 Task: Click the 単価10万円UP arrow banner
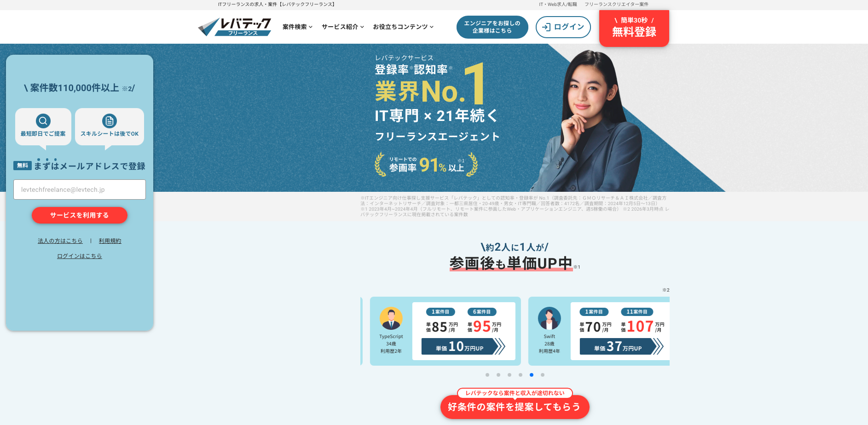coord(463,346)
